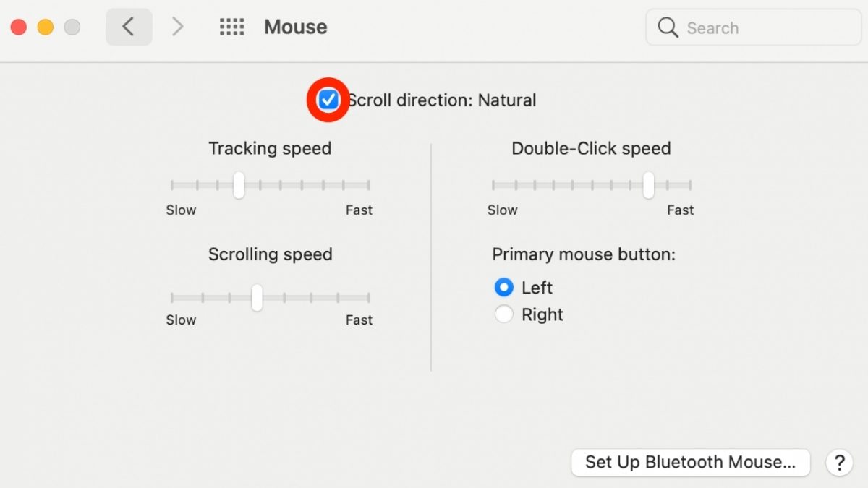The width and height of the screenshot is (868, 488).
Task: Click Slow end of Double-Click speed slider
Action: tap(493, 185)
